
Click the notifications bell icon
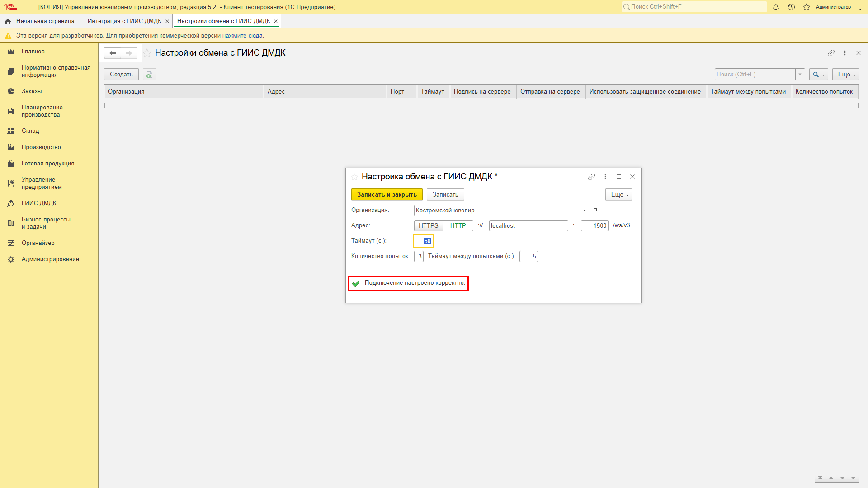776,7
